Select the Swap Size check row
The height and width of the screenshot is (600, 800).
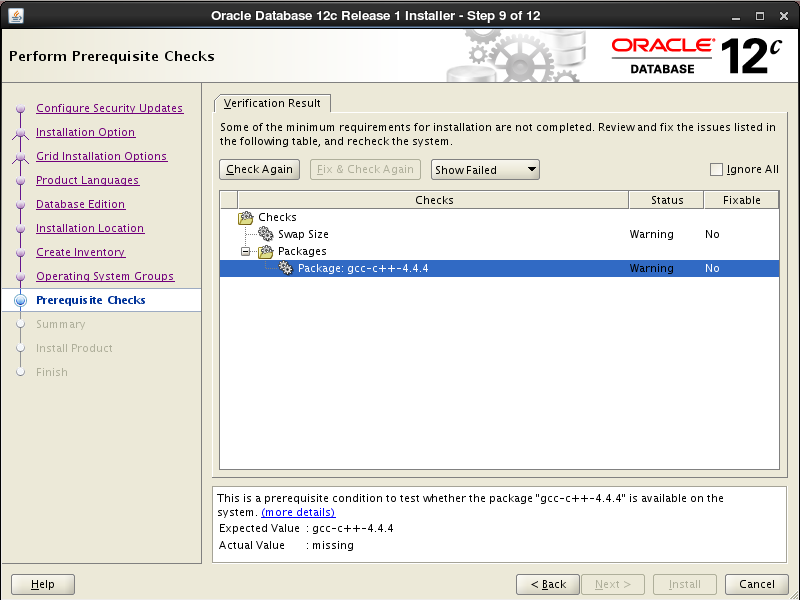click(499, 234)
